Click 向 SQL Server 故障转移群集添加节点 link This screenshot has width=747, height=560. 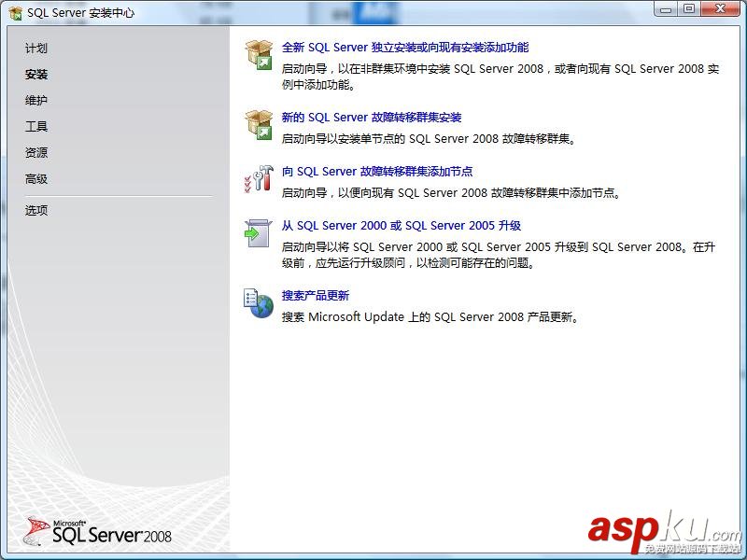(377, 172)
